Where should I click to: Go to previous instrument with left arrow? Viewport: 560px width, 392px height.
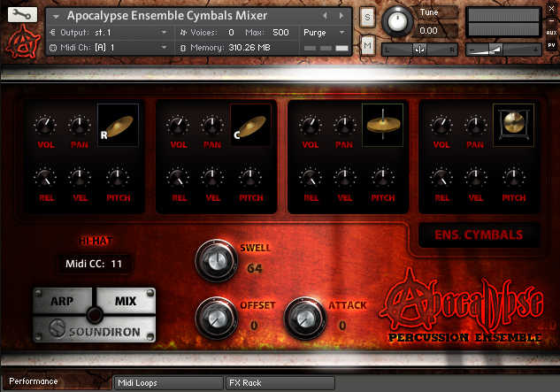click(325, 16)
